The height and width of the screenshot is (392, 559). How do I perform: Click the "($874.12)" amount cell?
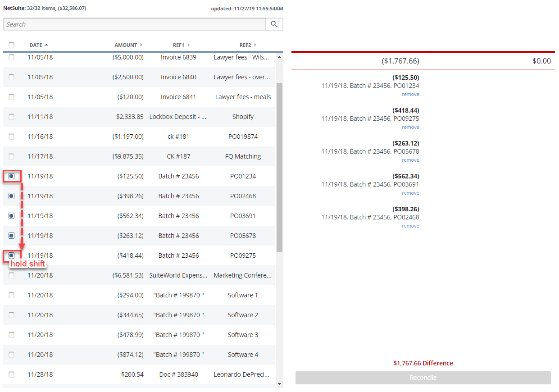click(131, 355)
